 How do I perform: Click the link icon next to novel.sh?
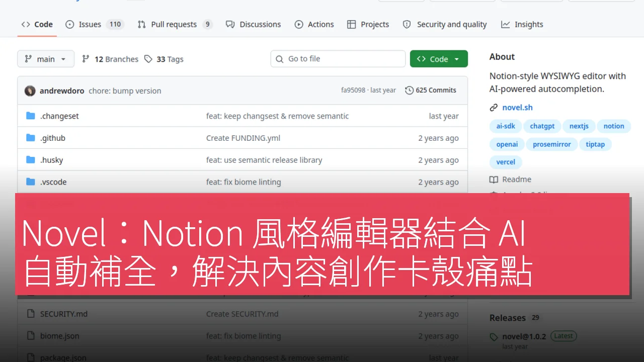494,108
